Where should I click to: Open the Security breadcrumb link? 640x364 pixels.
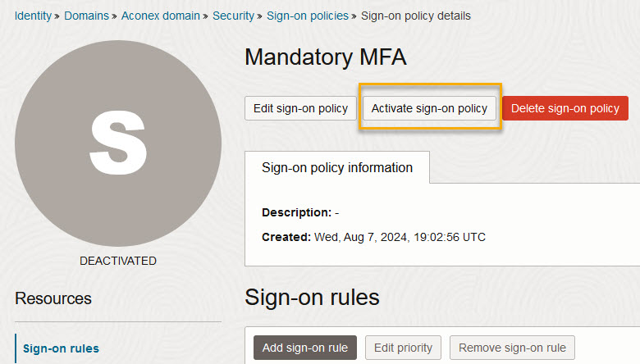tap(234, 16)
